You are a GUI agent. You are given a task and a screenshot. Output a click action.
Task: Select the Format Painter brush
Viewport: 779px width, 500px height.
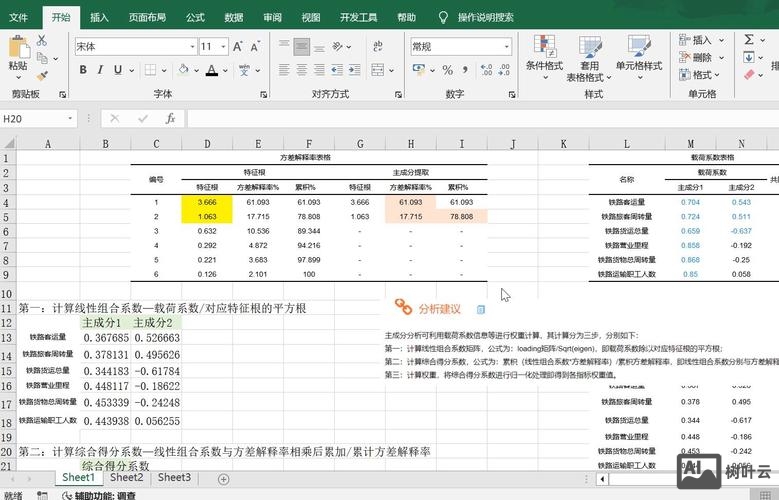click(42, 76)
